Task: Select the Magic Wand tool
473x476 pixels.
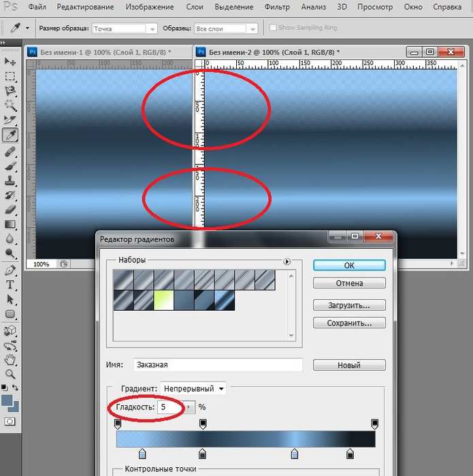Action: click(10, 105)
